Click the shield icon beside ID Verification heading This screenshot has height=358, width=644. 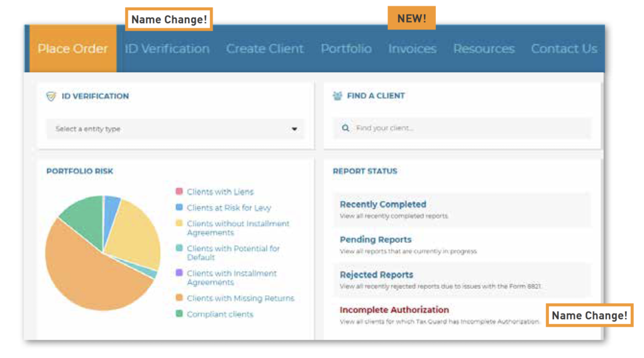[51, 96]
